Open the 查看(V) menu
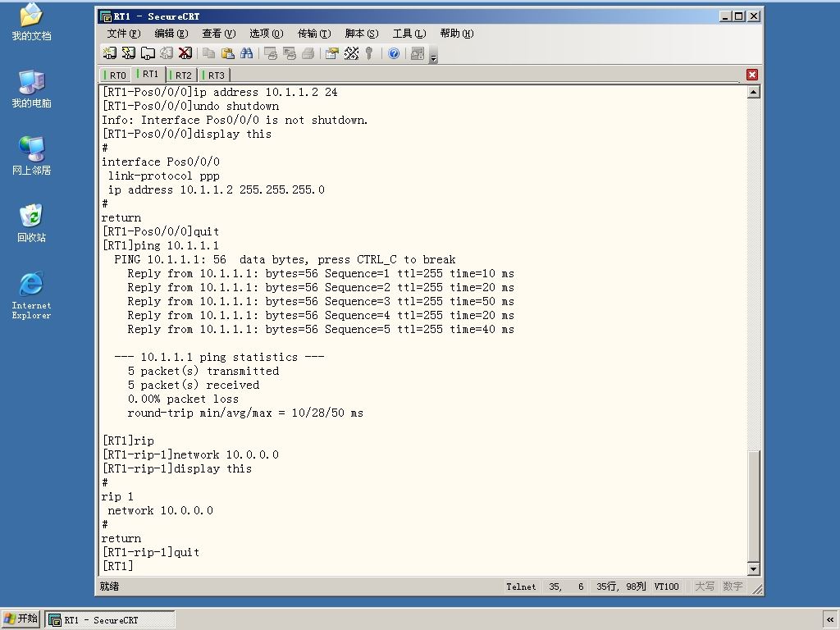The image size is (840, 630). pyautogui.click(x=218, y=33)
